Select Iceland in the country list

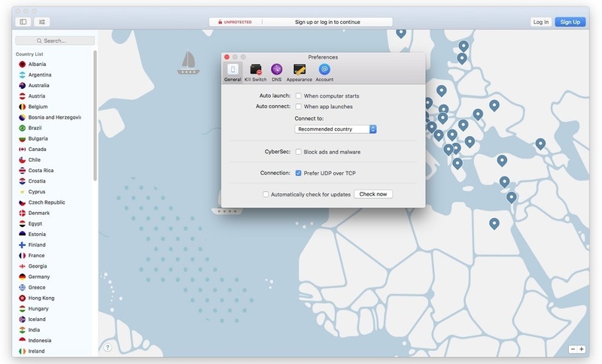[x=37, y=319]
